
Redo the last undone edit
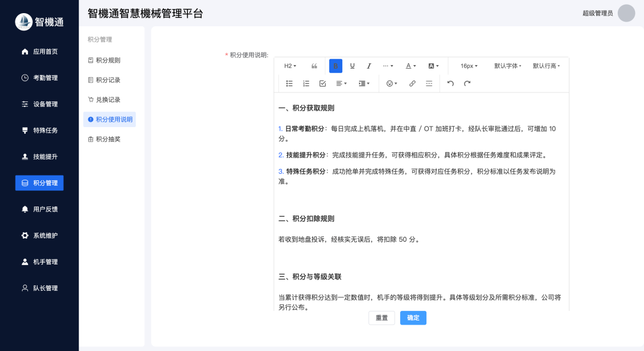(x=467, y=84)
